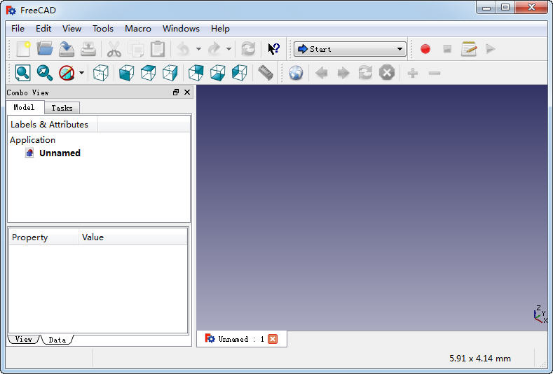Open the Tools menu
The width and height of the screenshot is (554, 375).
(103, 29)
